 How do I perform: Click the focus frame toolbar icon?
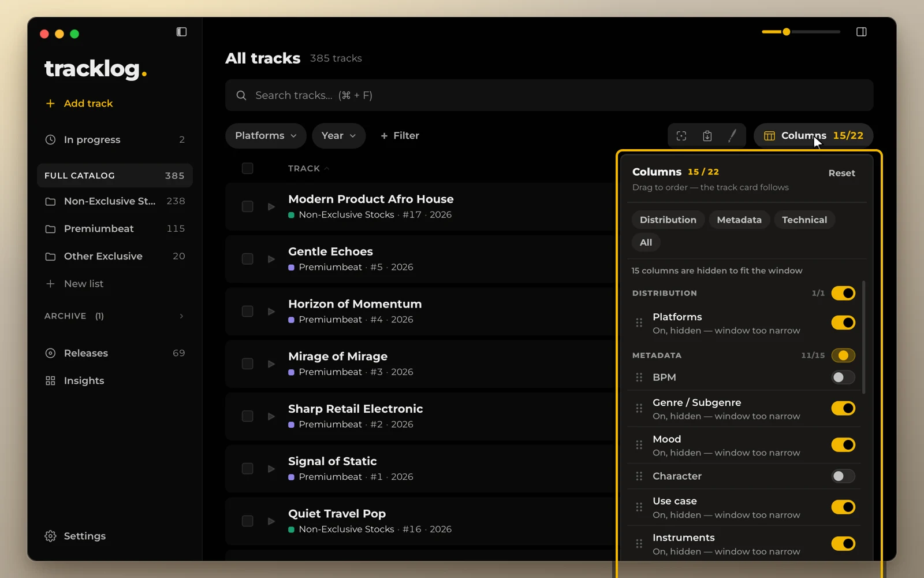[x=681, y=136]
